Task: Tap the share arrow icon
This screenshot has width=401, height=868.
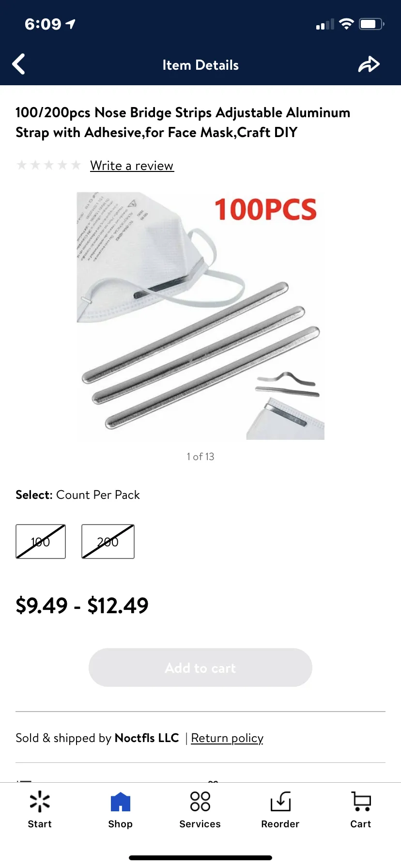Action: (x=369, y=64)
